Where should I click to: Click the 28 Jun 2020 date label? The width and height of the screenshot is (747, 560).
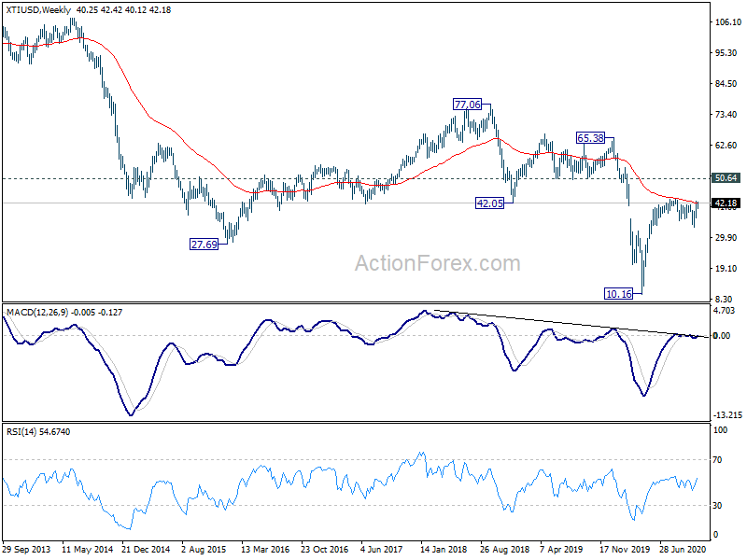point(684,550)
